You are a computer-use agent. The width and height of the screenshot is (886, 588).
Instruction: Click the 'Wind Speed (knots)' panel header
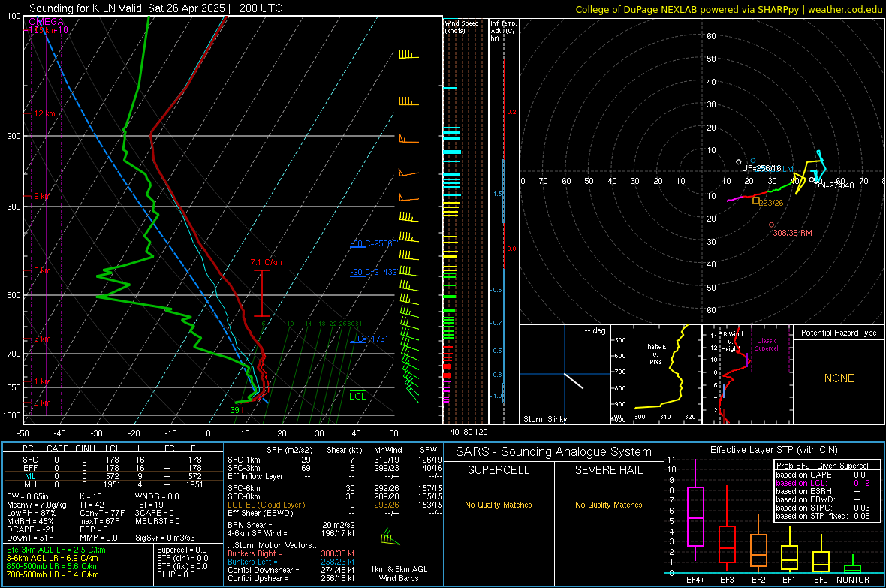click(x=462, y=26)
